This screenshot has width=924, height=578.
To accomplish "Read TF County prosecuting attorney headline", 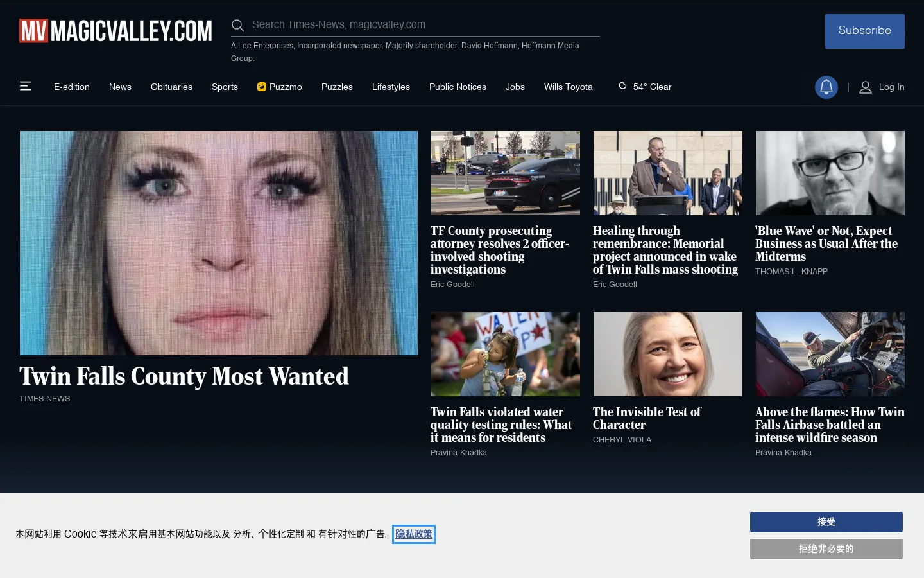I will pos(500,250).
